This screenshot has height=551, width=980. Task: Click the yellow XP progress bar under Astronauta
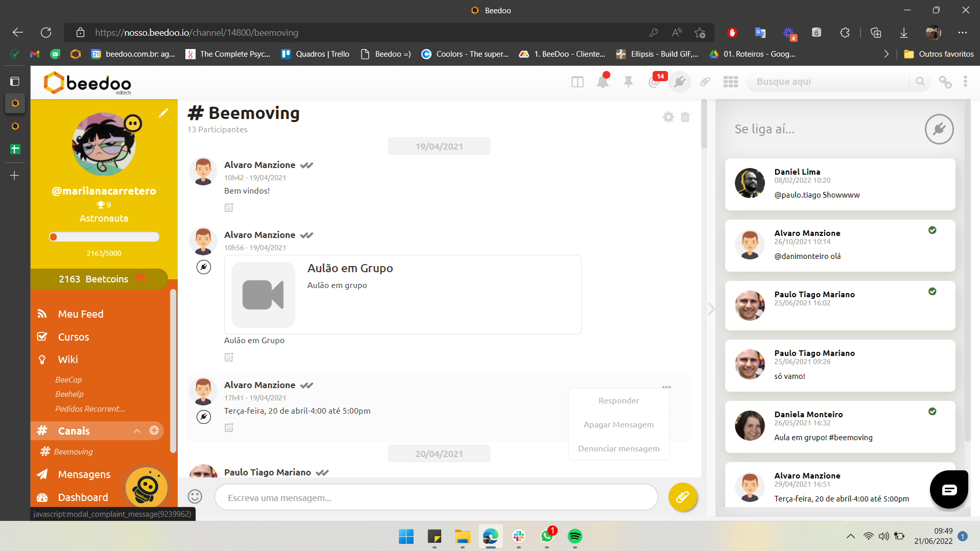(x=104, y=236)
